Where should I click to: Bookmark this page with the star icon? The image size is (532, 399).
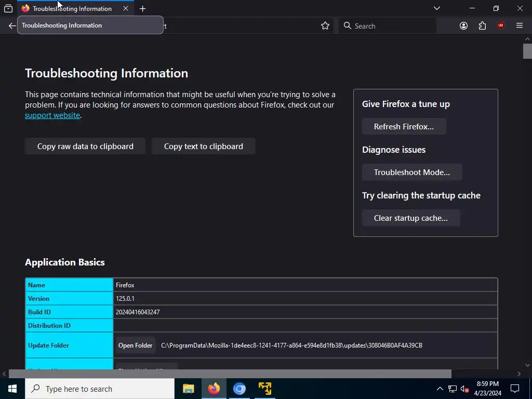[x=325, y=26]
